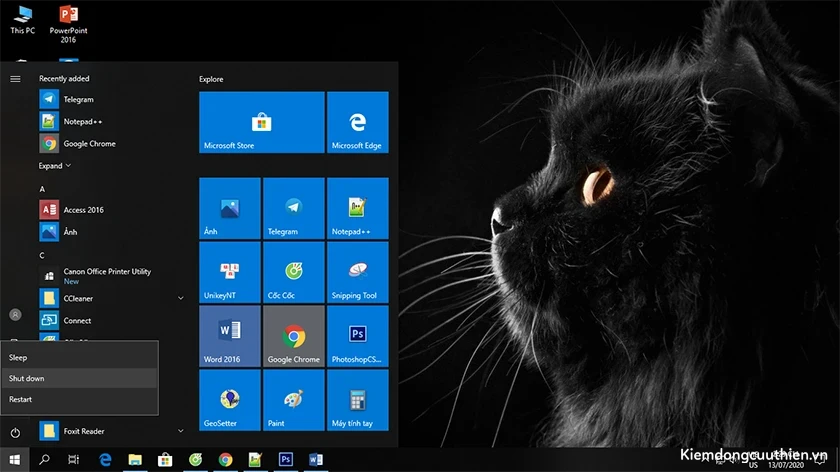Open Task View on the taskbar
Image resolution: width=840 pixels, height=472 pixels.
coord(73,460)
